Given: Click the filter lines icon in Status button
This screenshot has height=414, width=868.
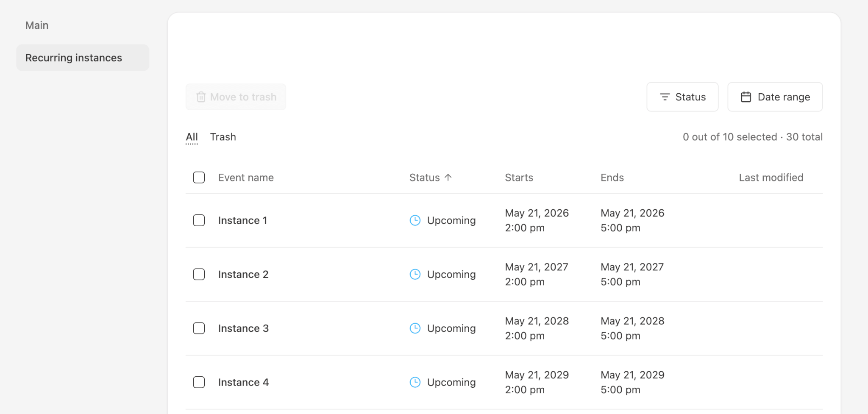Looking at the screenshot, I should point(665,97).
